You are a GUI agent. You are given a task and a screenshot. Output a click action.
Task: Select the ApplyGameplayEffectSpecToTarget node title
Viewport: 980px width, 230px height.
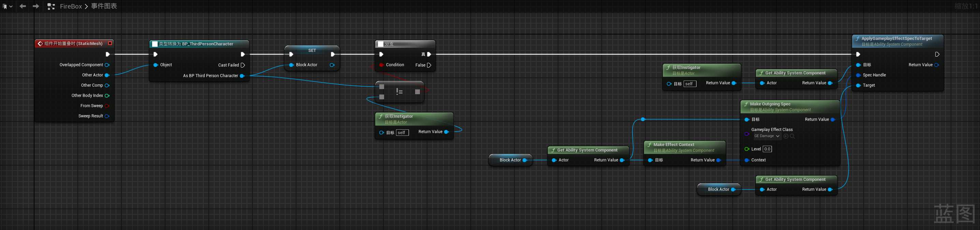[896, 39]
